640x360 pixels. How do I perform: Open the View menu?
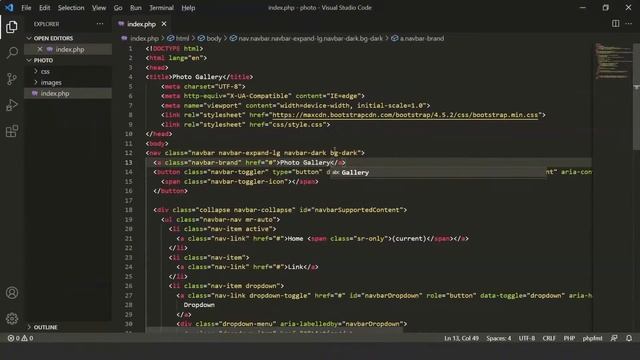(99, 8)
